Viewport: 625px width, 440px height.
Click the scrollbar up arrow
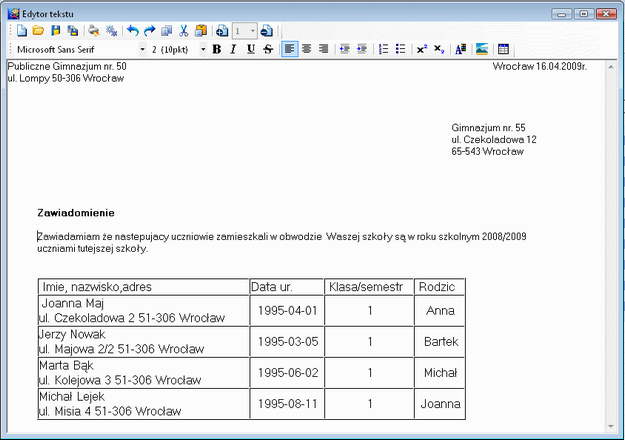tap(611, 67)
